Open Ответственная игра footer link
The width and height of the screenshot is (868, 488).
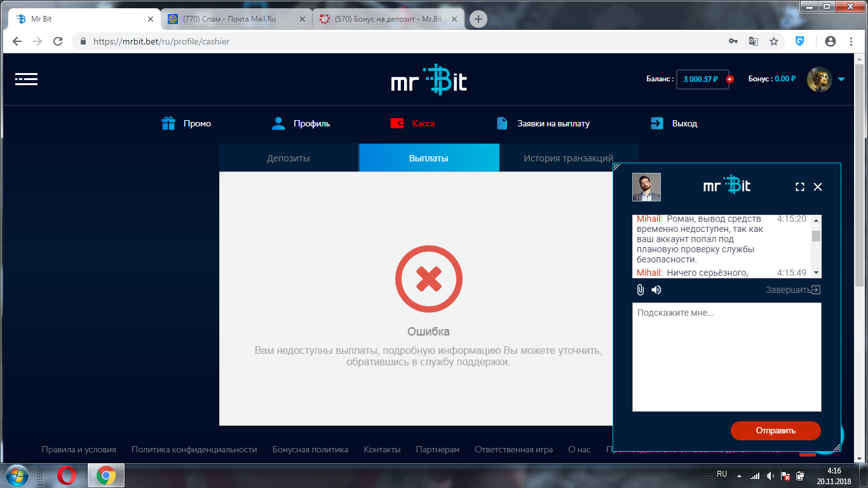[x=513, y=449]
